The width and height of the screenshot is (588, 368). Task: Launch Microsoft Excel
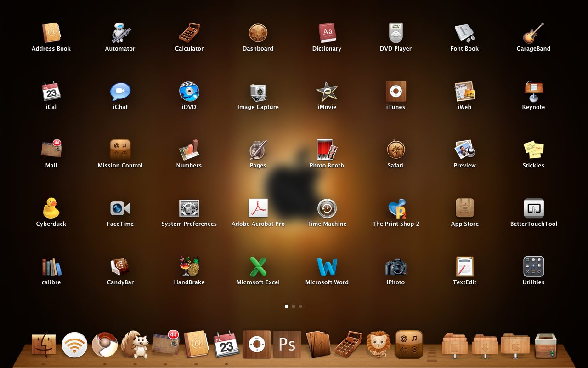pos(258,266)
